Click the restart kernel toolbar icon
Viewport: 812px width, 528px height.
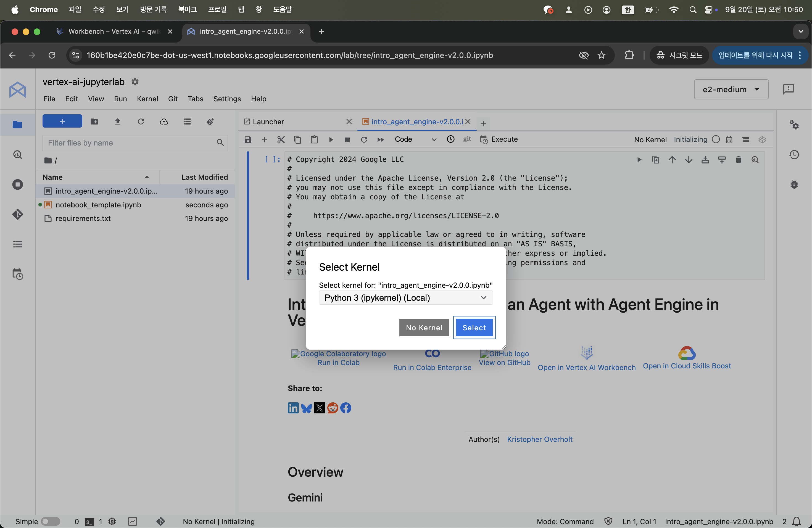(x=364, y=139)
